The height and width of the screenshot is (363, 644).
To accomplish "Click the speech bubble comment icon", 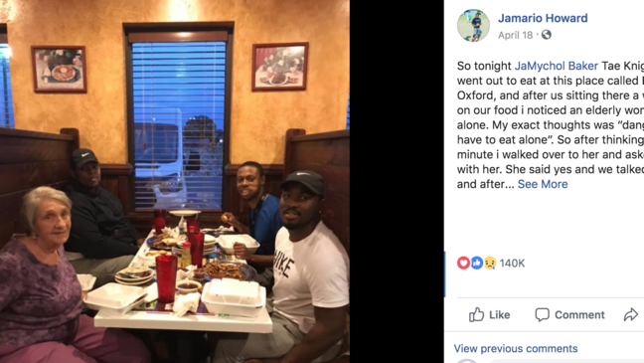I will click(x=543, y=314).
